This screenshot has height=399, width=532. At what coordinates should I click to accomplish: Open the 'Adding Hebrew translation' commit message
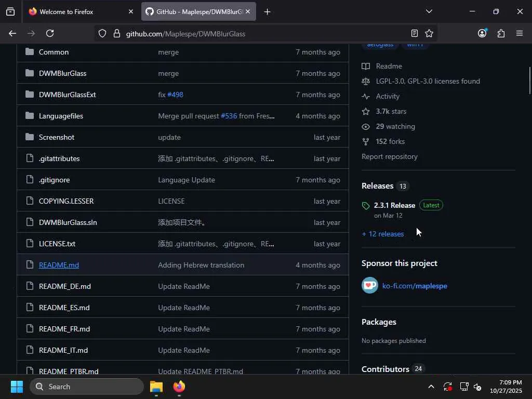201,265
